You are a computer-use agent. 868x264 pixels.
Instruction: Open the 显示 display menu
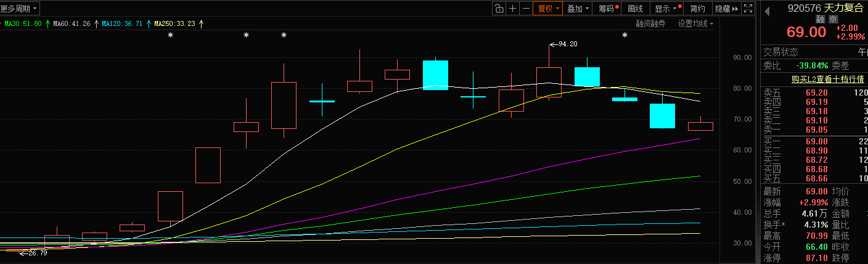(666, 9)
